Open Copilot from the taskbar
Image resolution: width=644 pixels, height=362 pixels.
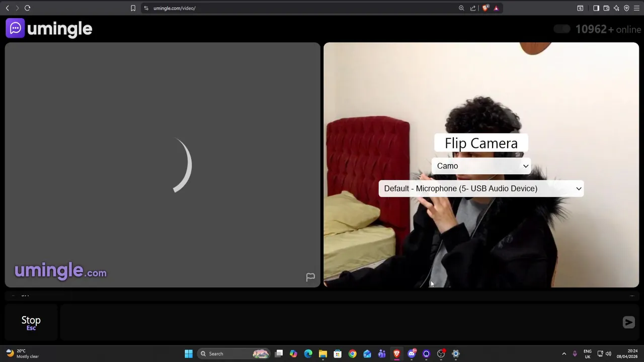293,353
